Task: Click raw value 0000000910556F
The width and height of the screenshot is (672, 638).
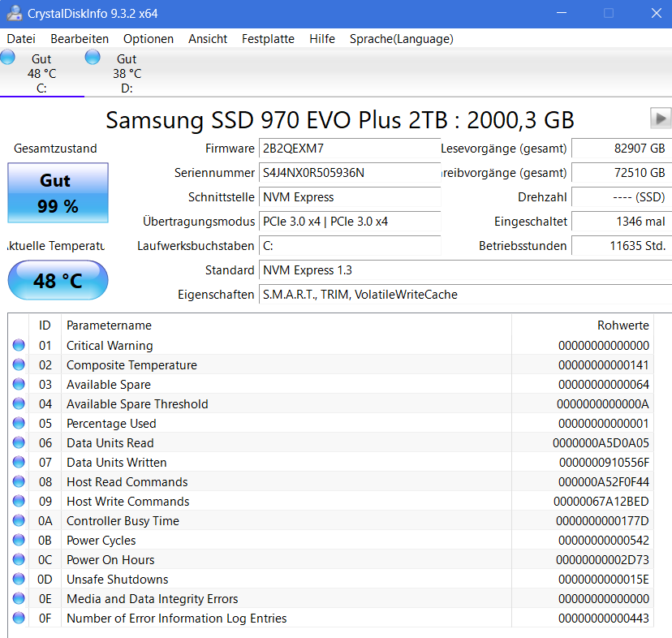Action: (x=604, y=462)
